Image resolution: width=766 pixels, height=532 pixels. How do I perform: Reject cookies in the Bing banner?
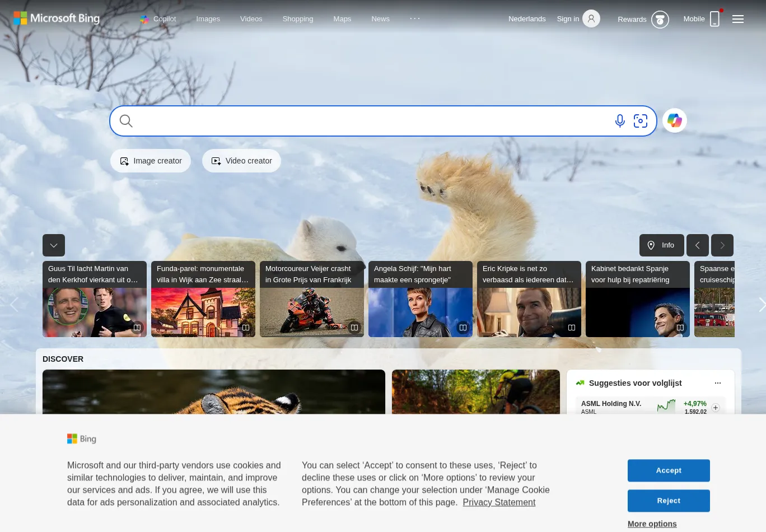coord(669,501)
